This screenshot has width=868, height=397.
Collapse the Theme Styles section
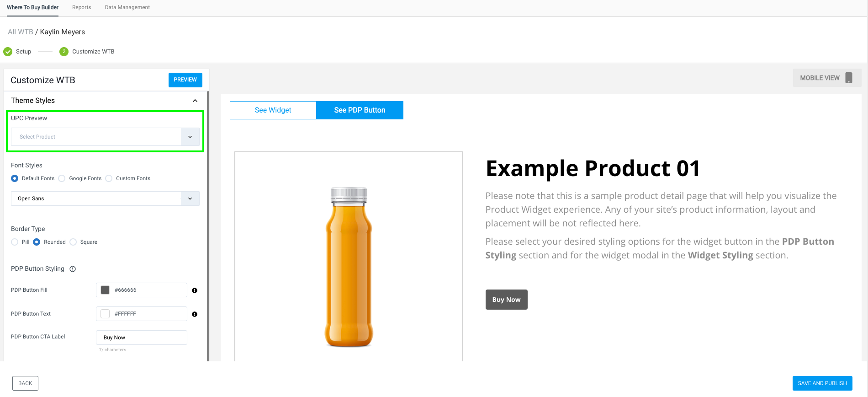(x=195, y=101)
